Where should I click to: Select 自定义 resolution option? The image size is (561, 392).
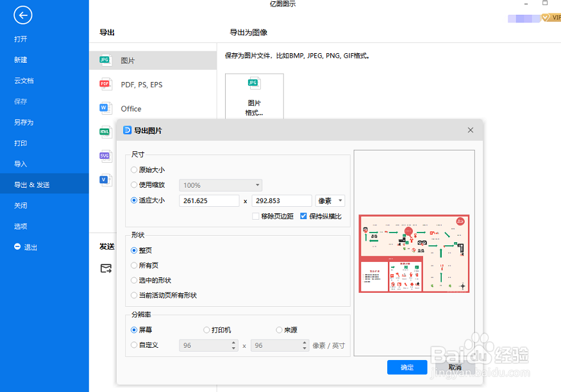(x=134, y=345)
